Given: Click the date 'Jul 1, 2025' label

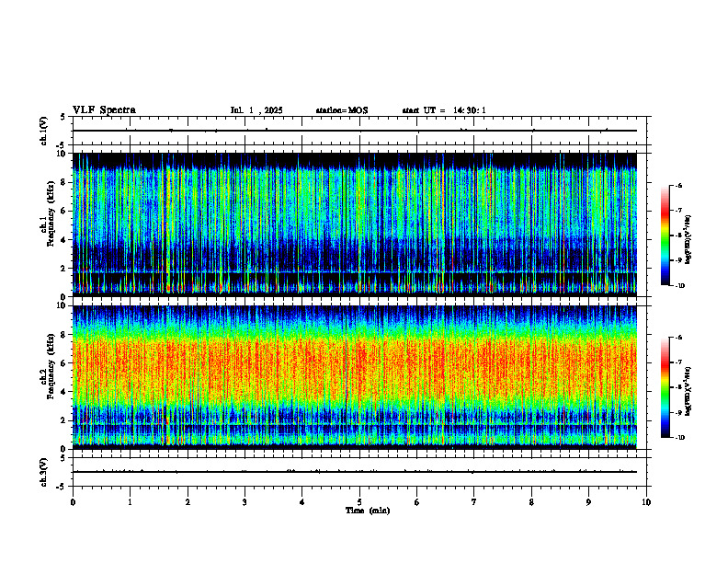Looking at the screenshot, I should (256, 110).
